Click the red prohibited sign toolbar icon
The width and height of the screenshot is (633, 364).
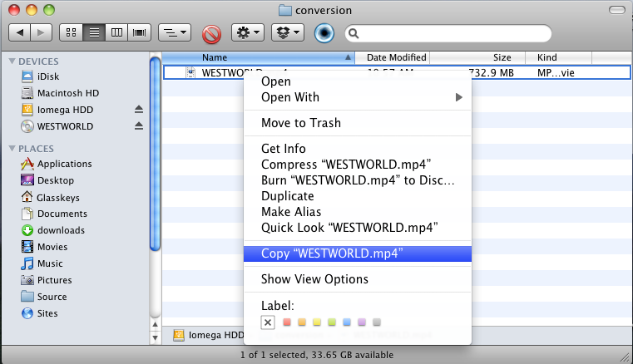pyautogui.click(x=211, y=34)
